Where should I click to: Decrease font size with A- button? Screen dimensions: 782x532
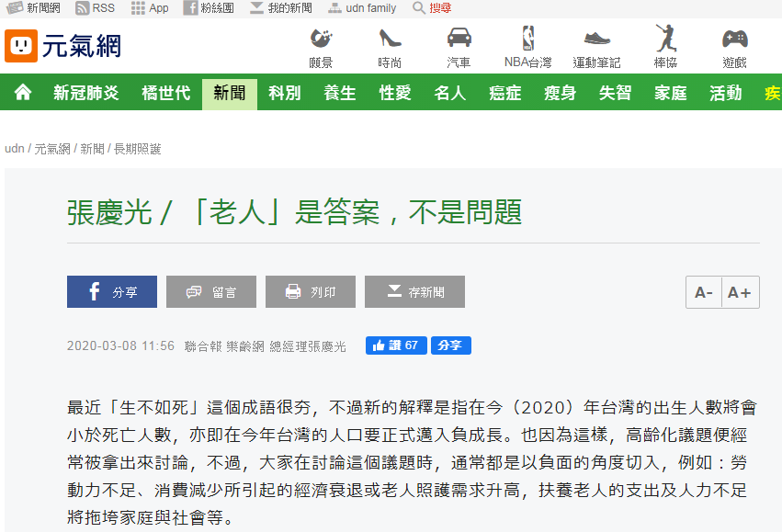[704, 292]
